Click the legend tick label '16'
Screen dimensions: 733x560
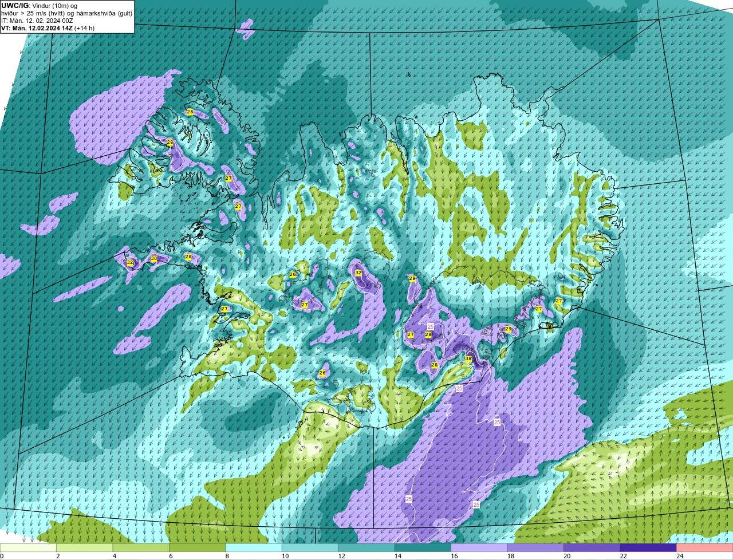[x=454, y=556]
